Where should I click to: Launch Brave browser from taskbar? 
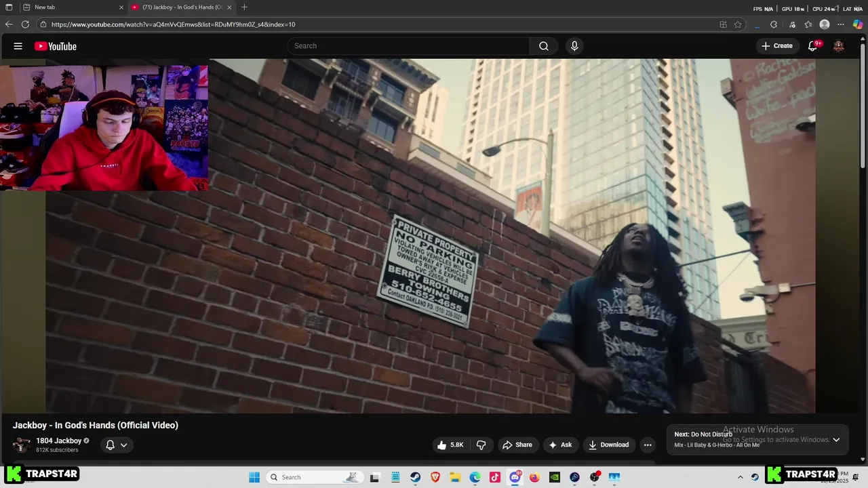(x=435, y=477)
